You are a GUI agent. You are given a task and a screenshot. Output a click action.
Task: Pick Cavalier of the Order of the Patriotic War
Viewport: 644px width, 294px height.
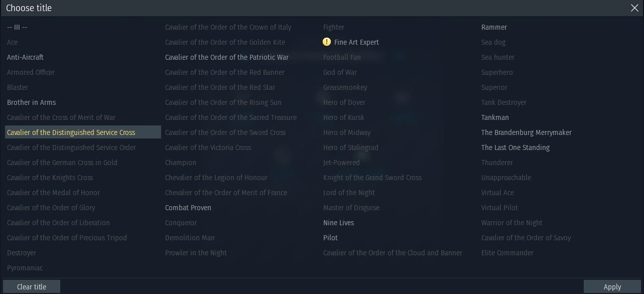tap(227, 57)
